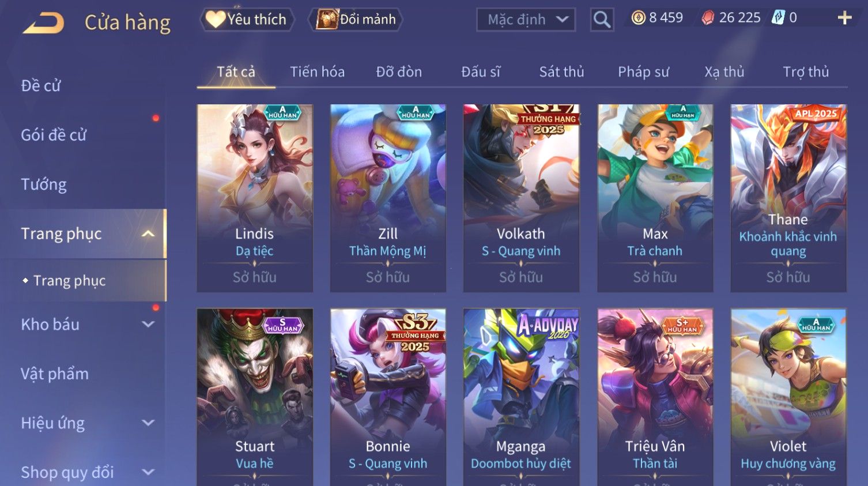
Task: Go back using the arrow icon
Action: (x=43, y=22)
